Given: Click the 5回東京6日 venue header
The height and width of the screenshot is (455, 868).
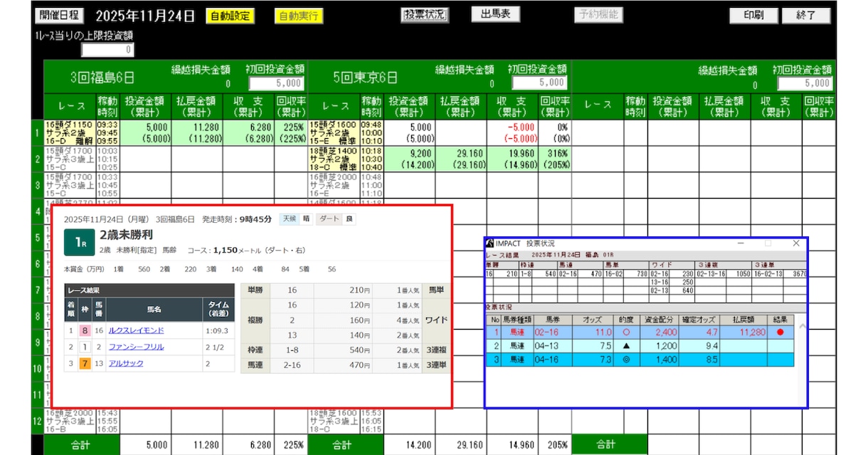Looking at the screenshot, I should point(366,77).
